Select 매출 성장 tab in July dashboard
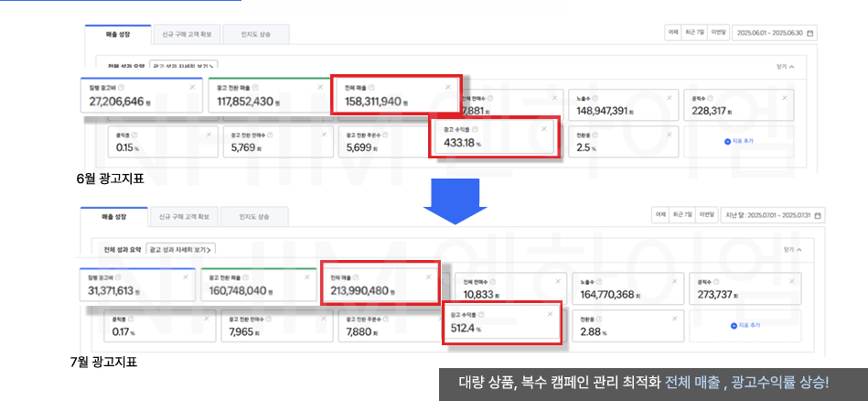 click(x=114, y=217)
